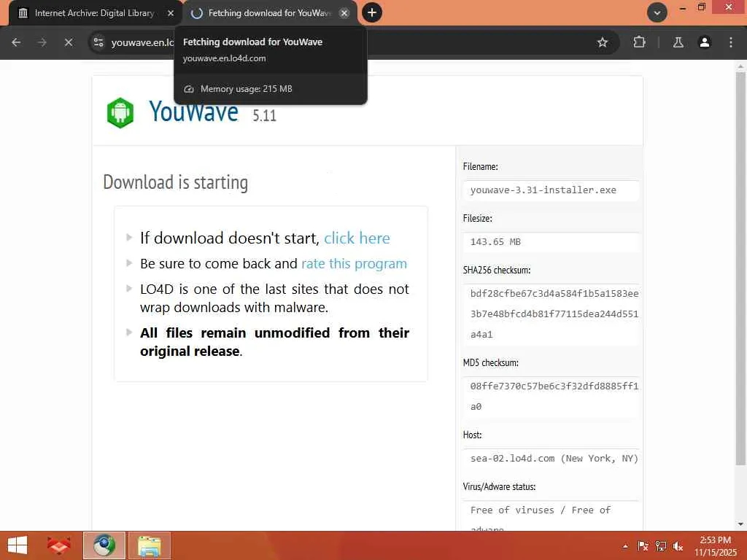Open the 'rate this program' link

354,263
